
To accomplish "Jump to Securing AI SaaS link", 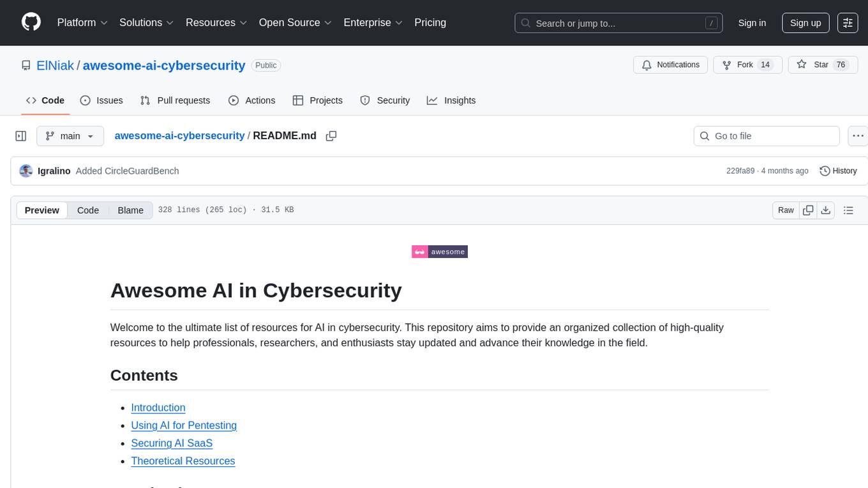I will pos(172,443).
